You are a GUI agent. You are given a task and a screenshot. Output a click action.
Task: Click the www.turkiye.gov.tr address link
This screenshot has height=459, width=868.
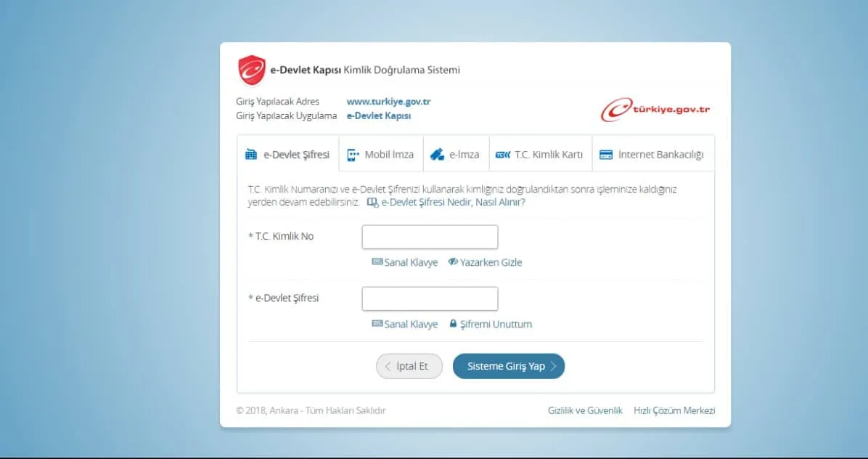tap(388, 102)
